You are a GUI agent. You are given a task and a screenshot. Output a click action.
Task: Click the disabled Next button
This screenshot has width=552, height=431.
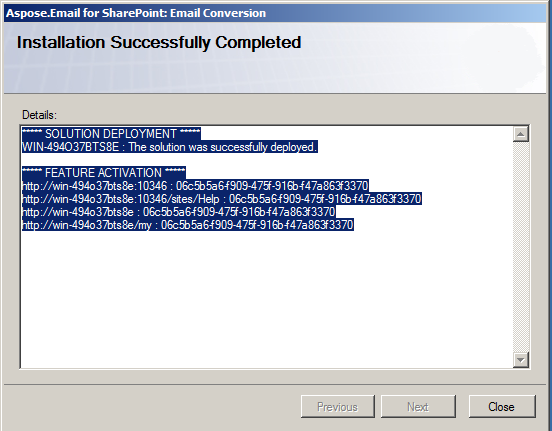418,407
